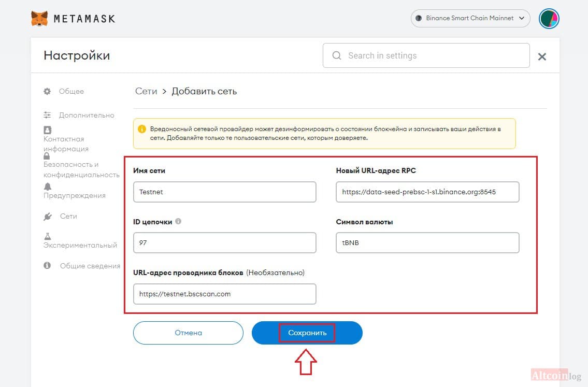Viewport: 588px width, 387px height.
Task: Click the contact book icon
Action: point(48,130)
